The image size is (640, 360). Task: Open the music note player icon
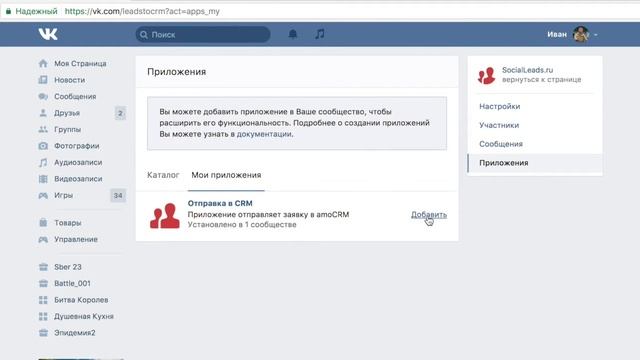[320, 34]
